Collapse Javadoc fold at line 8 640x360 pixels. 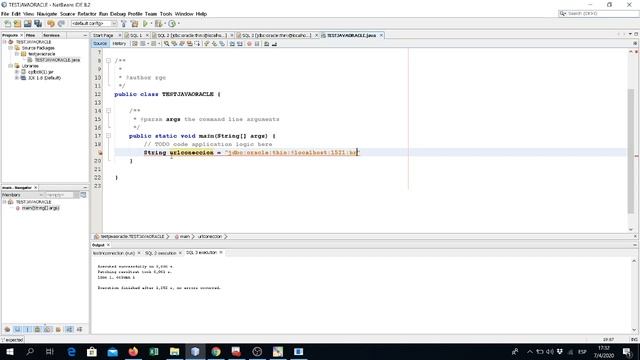108,61
